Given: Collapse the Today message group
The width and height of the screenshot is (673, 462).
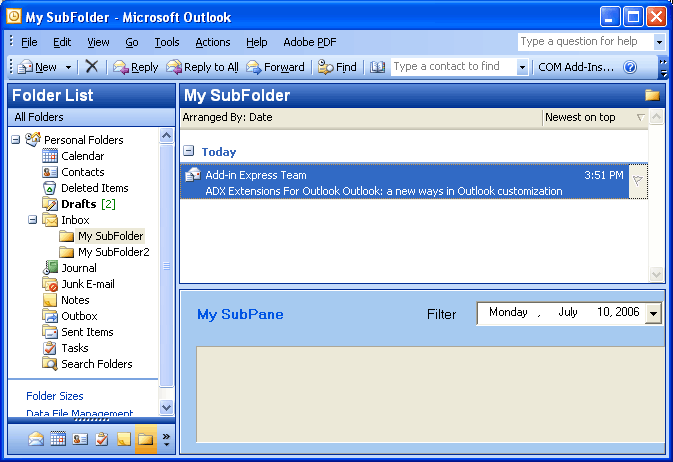Looking at the screenshot, I should 188,151.
